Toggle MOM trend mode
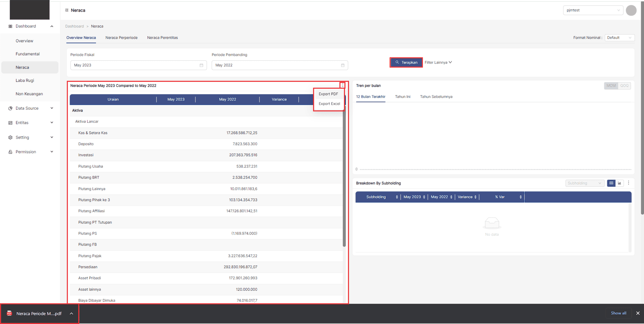This screenshot has width=644, height=324. [x=611, y=86]
